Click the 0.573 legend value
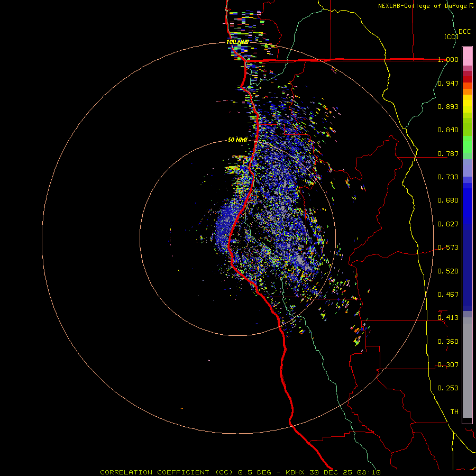 448,248
